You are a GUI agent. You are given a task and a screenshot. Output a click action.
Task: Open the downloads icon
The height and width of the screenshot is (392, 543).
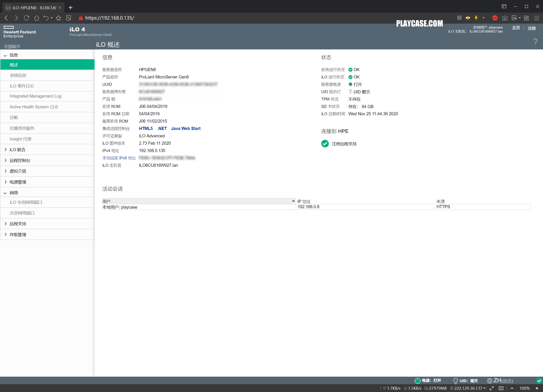(x=505, y=18)
